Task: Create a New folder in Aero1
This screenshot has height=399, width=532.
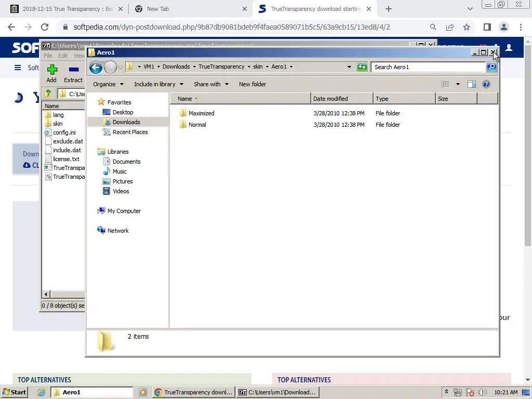Action: [x=252, y=84]
